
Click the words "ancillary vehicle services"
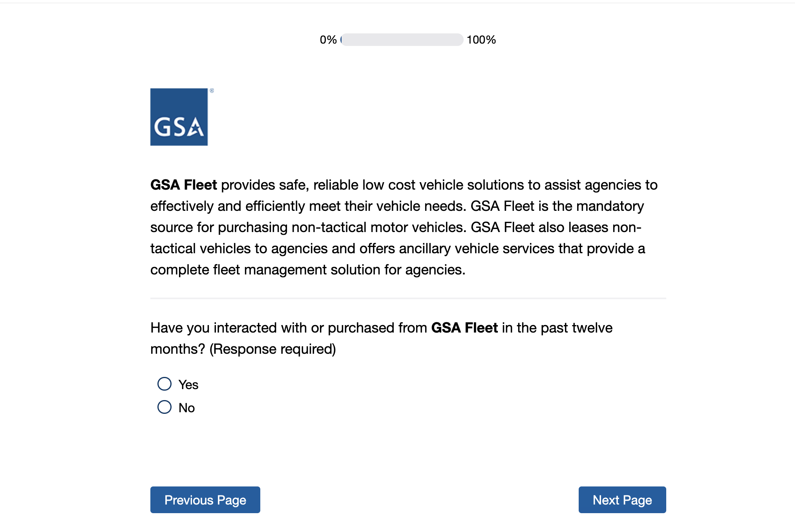click(x=477, y=249)
